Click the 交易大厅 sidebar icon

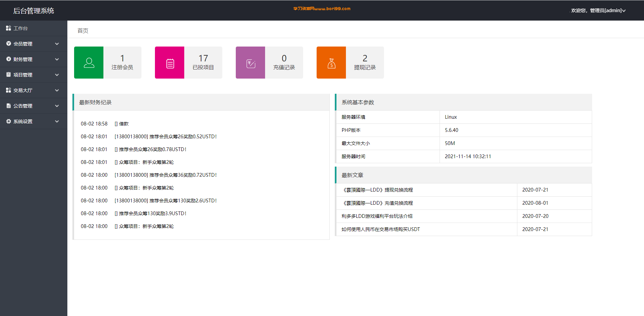8,90
